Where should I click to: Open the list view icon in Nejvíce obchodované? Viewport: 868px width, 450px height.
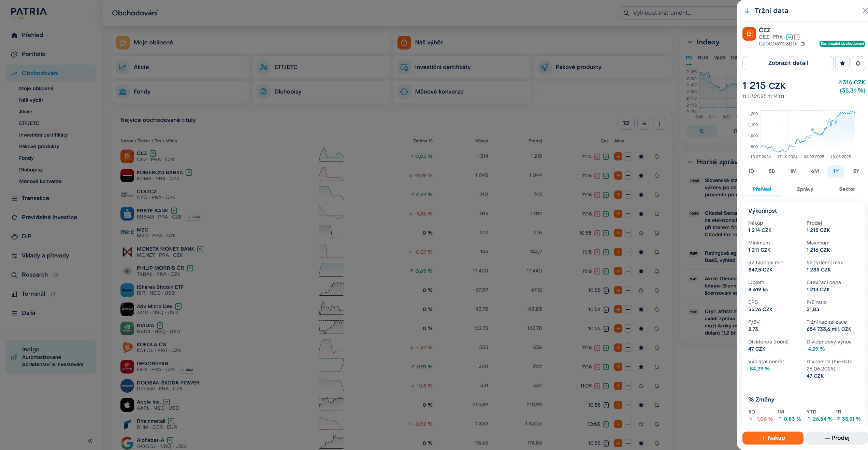(643, 123)
